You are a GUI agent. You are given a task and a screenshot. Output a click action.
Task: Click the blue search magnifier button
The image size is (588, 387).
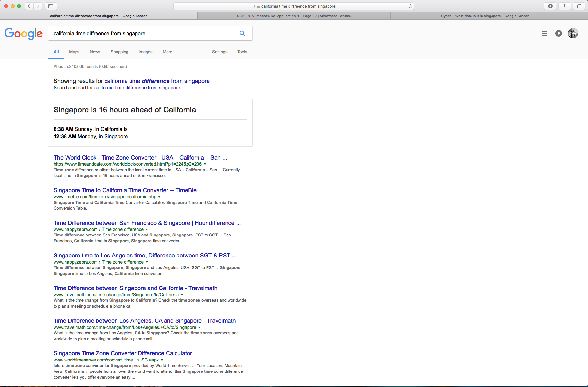242,33
